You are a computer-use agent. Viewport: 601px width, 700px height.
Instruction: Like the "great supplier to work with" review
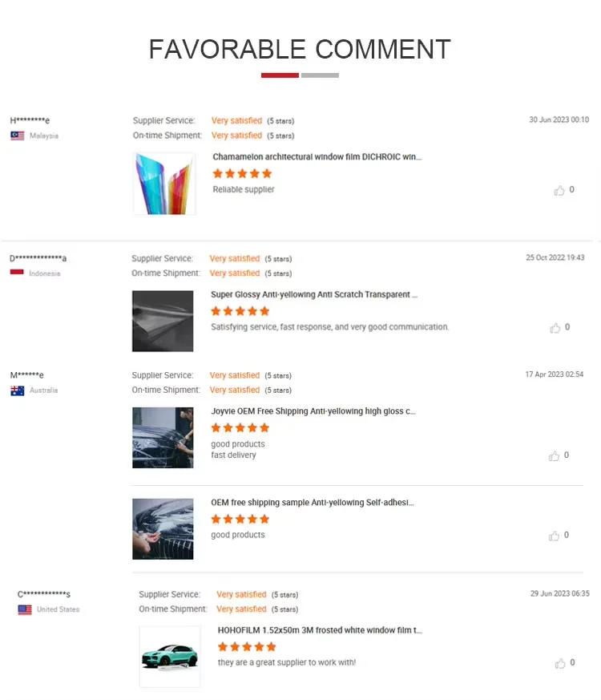pyautogui.click(x=560, y=663)
